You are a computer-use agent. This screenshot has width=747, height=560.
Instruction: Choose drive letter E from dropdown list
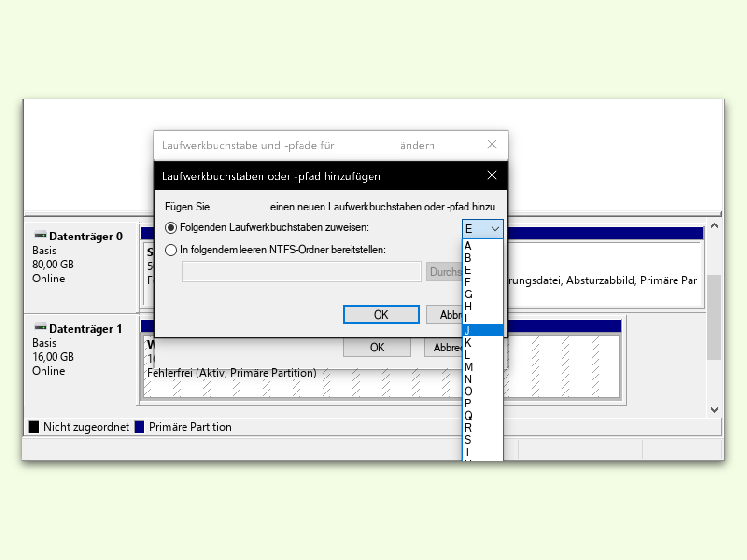(483, 270)
